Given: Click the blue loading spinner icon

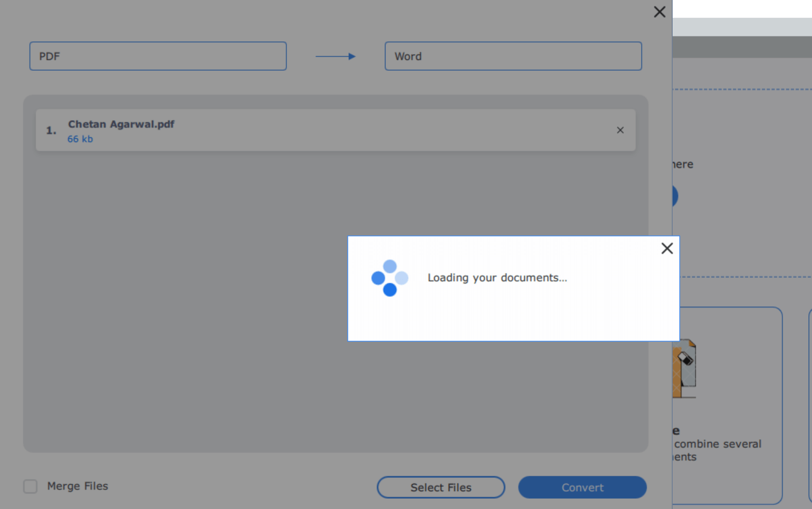Looking at the screenshot, I should click(389, 277).
